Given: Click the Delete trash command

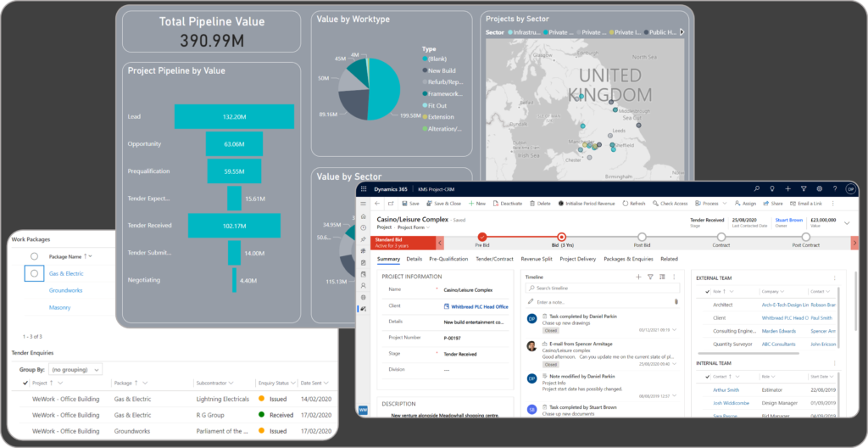Looking at the screenshot, I should click(x=540, y=204).
